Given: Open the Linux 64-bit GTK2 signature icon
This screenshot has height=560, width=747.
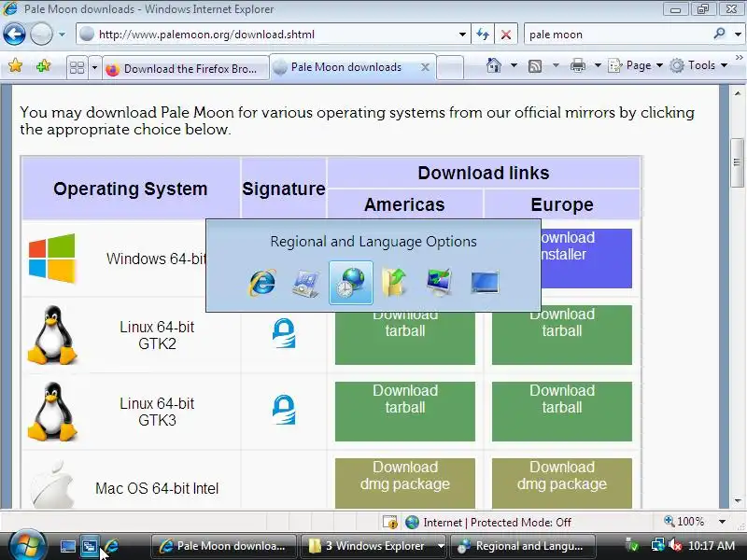Looking at the screenshot, I should (284, 333).
